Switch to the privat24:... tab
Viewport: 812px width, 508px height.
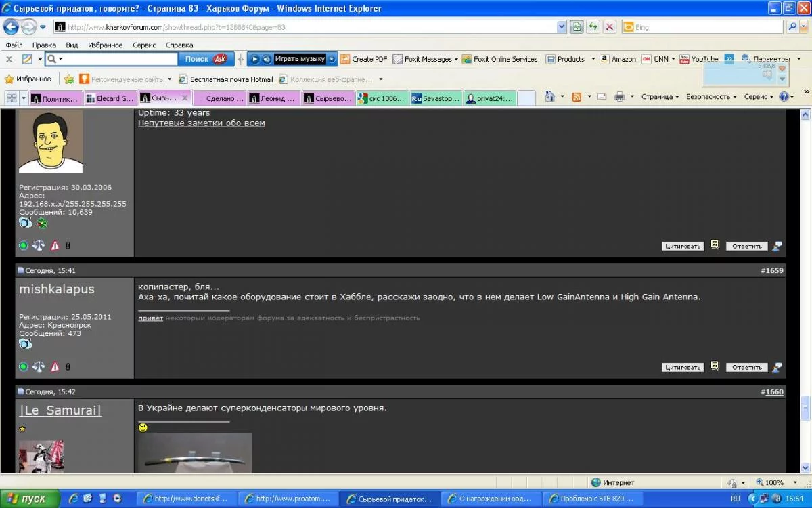(491, 98)
